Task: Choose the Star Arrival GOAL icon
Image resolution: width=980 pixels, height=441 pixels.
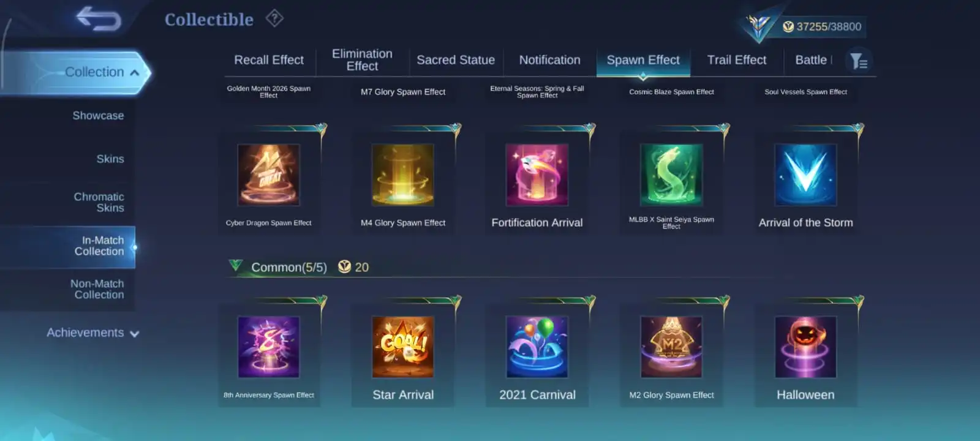Action: pyautogui.click(x=403, y=347)
